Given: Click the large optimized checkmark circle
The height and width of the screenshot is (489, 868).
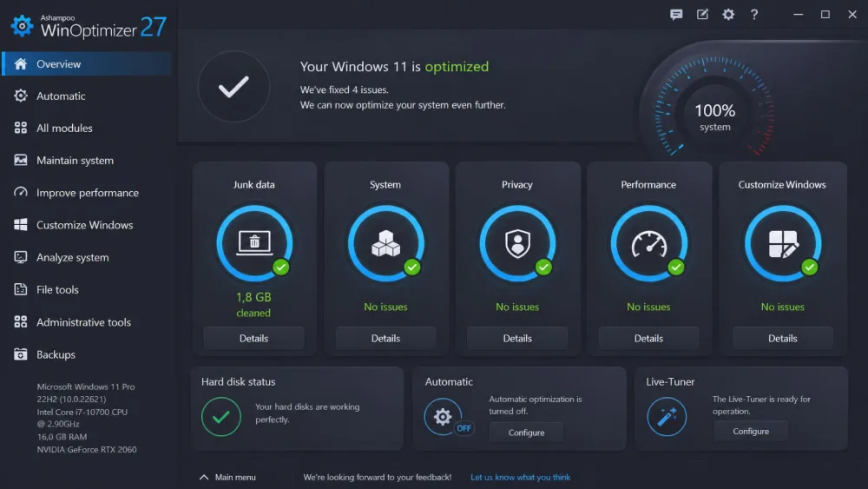Looking at the screenshot, I should click(x=233, y=87).
